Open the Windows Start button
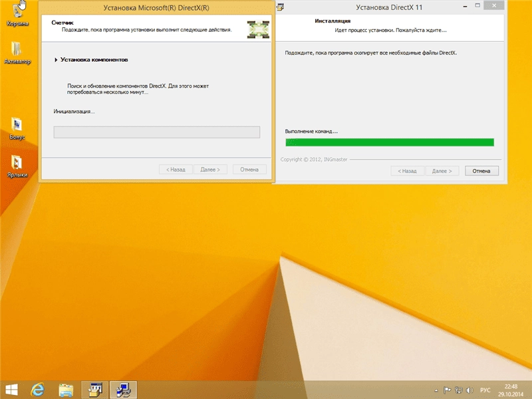 pos(11,390)
